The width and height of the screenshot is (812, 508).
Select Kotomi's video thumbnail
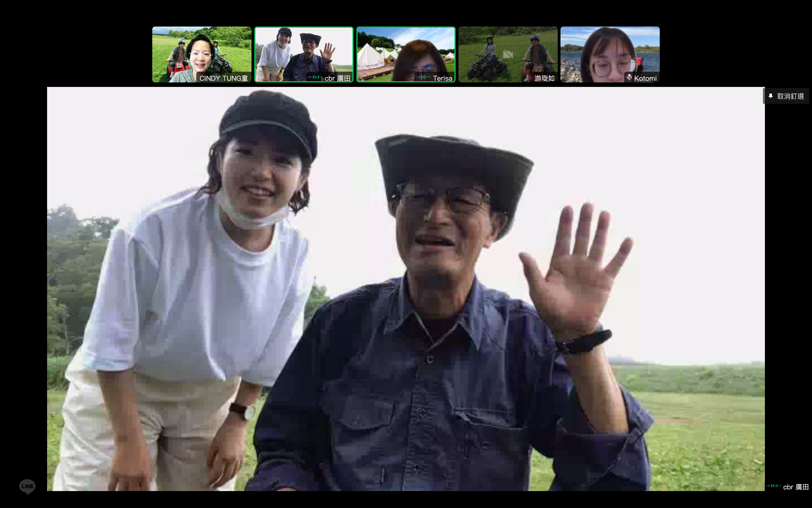coord(610,54)
